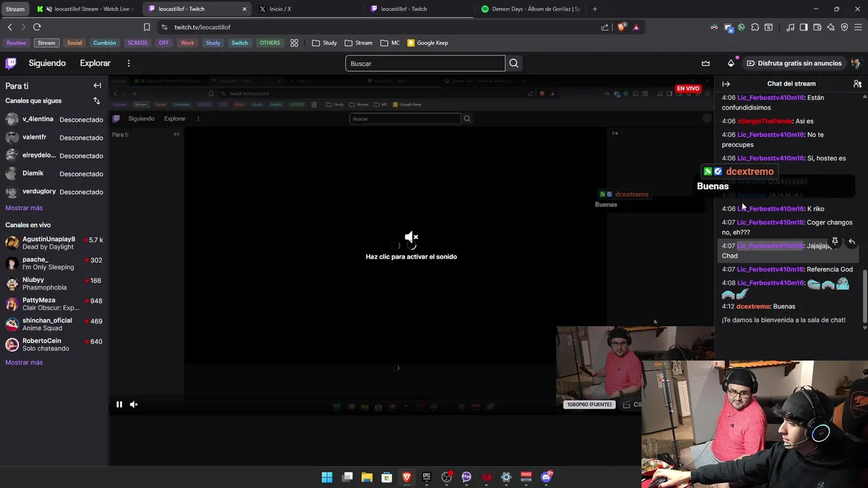Open PattyMeza channel
This screenshot has width=868, height=488.
(54, 304)
